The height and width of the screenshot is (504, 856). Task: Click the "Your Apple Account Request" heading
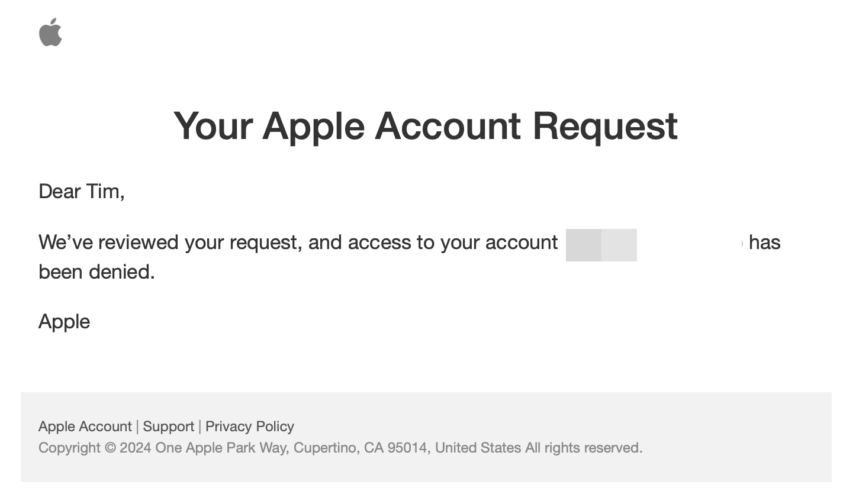pos(425,125)
